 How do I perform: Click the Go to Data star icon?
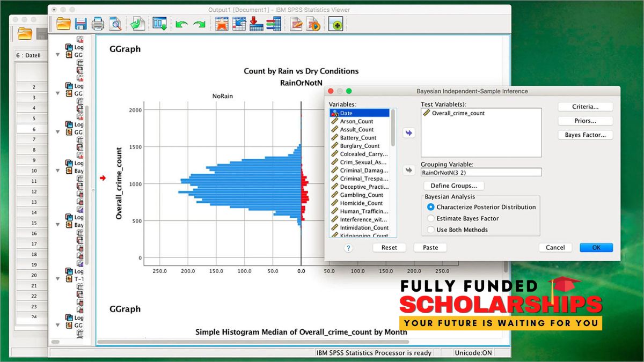coord(222,24)
